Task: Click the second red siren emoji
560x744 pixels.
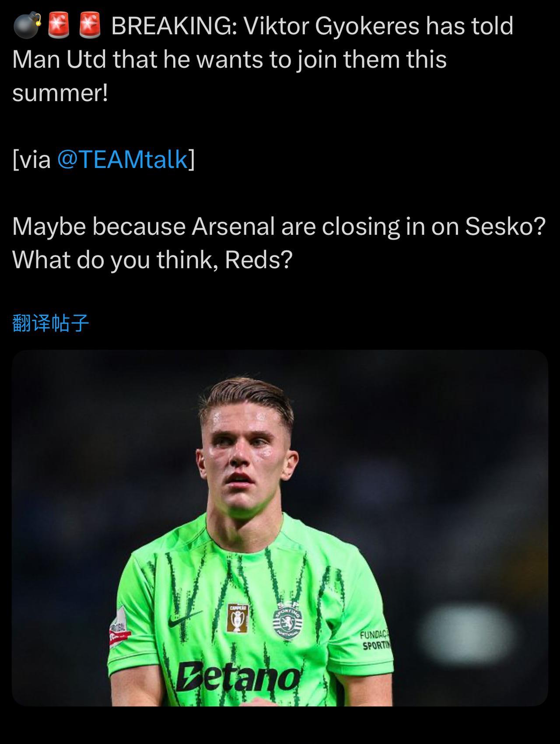Action: (x=90, y=25)
